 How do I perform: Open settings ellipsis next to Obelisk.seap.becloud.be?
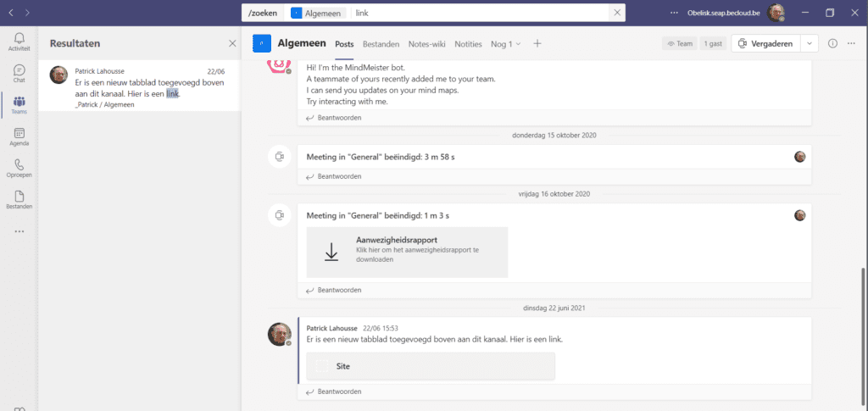674,13
